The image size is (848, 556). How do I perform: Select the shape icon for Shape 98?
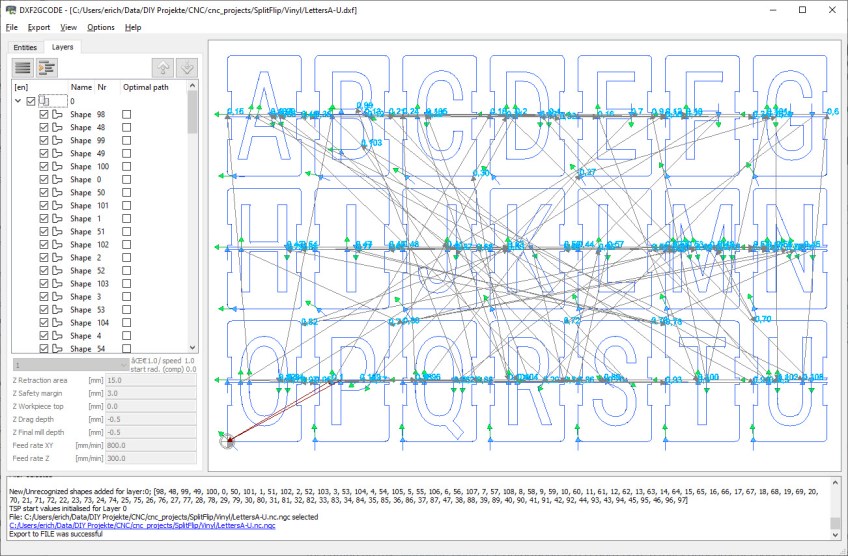click(58, 115)
